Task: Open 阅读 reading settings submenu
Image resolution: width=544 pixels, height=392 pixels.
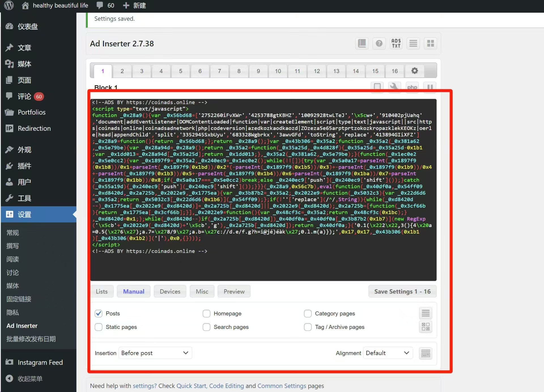Action: [x=13, y=259]
